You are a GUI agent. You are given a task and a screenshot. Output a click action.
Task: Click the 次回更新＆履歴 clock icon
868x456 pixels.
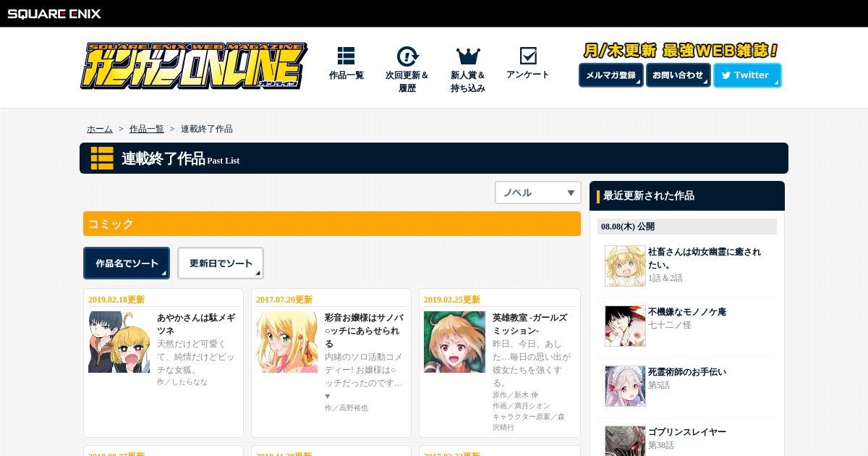coord(407,56)
